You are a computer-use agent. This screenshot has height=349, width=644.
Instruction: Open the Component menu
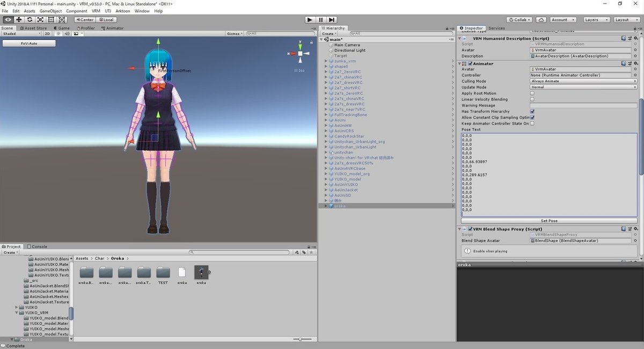click(x=77, y=11)
